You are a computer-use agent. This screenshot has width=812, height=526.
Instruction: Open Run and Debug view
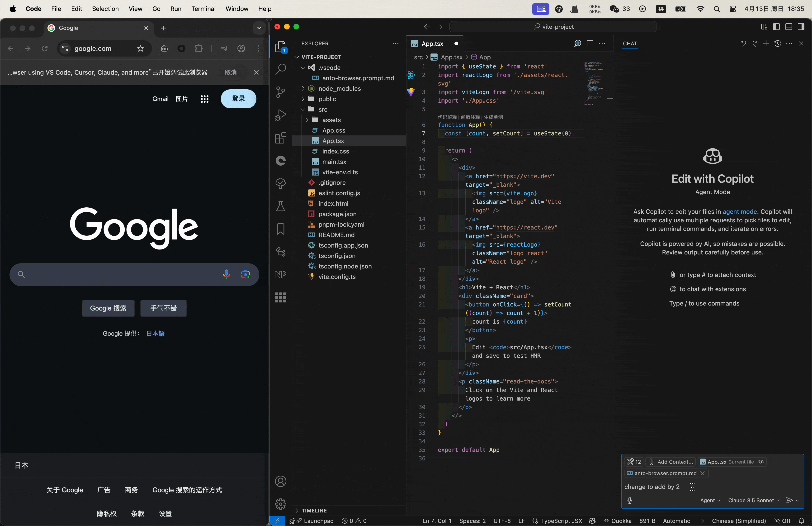click(280, 115)
